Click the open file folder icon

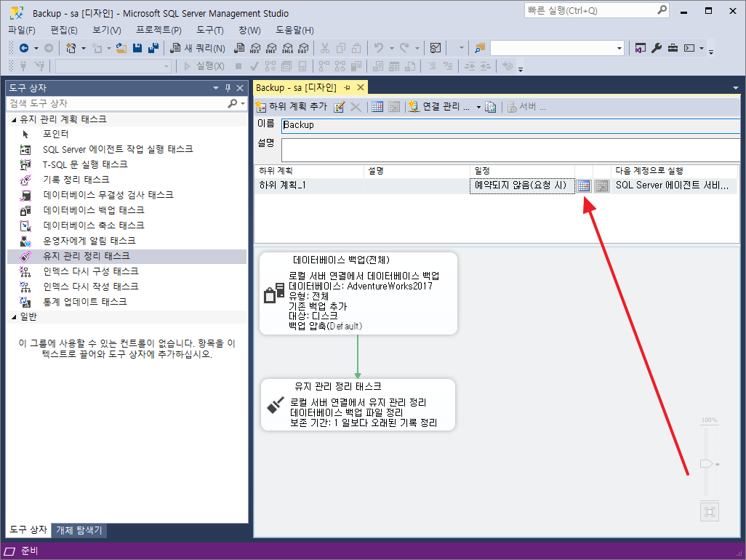click(x=121, y=48)
